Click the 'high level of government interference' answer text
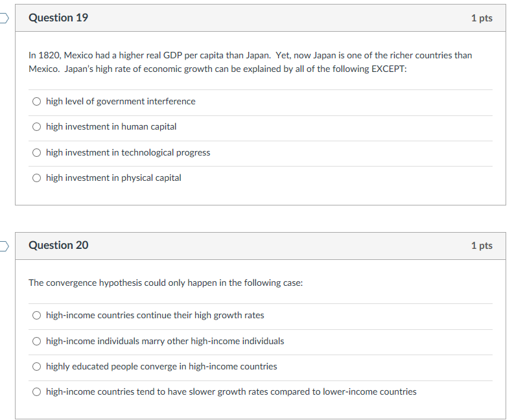Image resolution: width=525 pixels, height=420 pixels. click(x=121, y=102)
